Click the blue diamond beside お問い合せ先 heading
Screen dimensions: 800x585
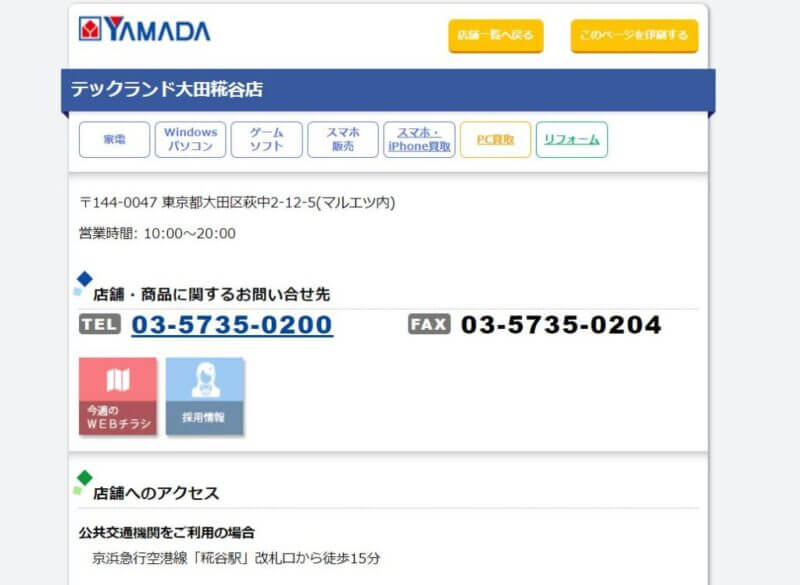pyautogui.click(x=84, y=279)
